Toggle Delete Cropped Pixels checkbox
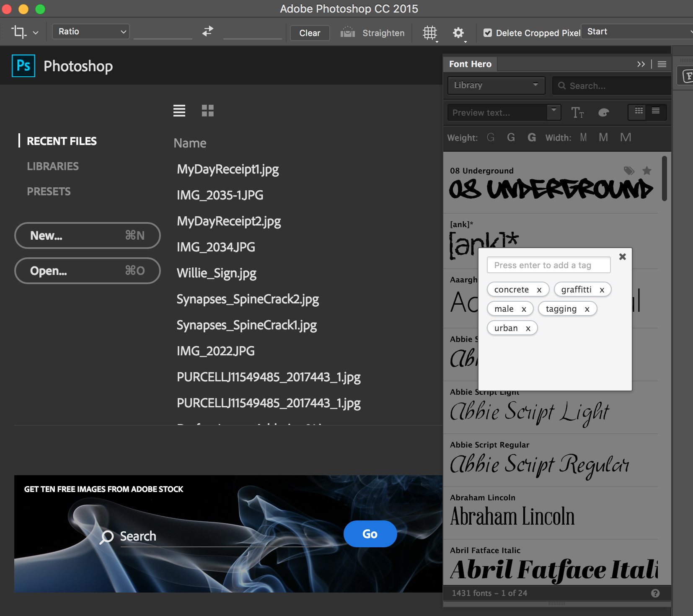 coord(488,33)
